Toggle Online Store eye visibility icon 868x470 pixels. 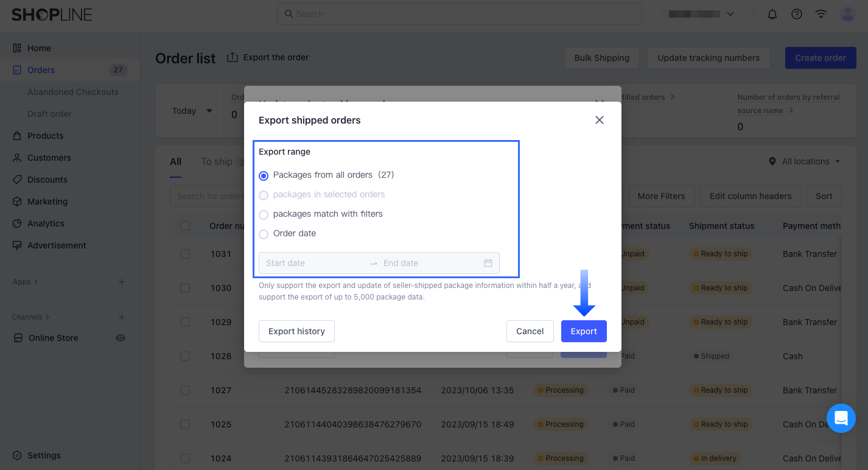pyautogui.click(x=121, y=338)
